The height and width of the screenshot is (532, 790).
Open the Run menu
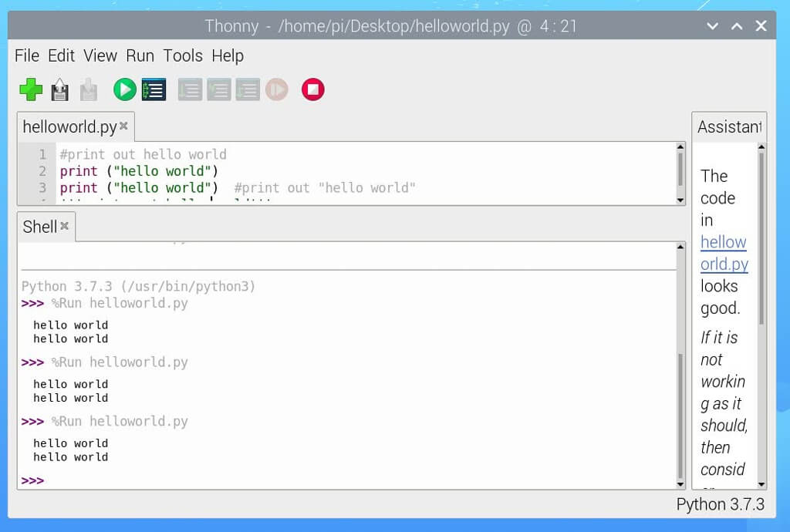point(140,56)
